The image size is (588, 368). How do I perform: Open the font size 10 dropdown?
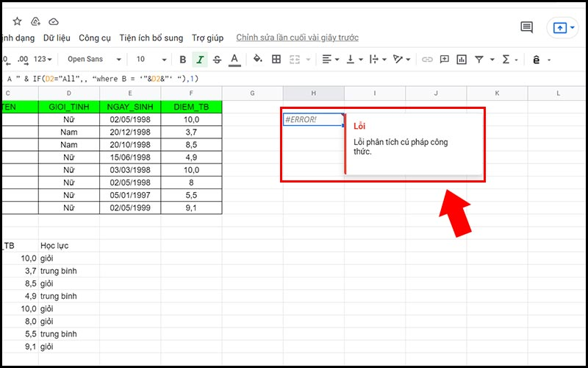point(151,60)
